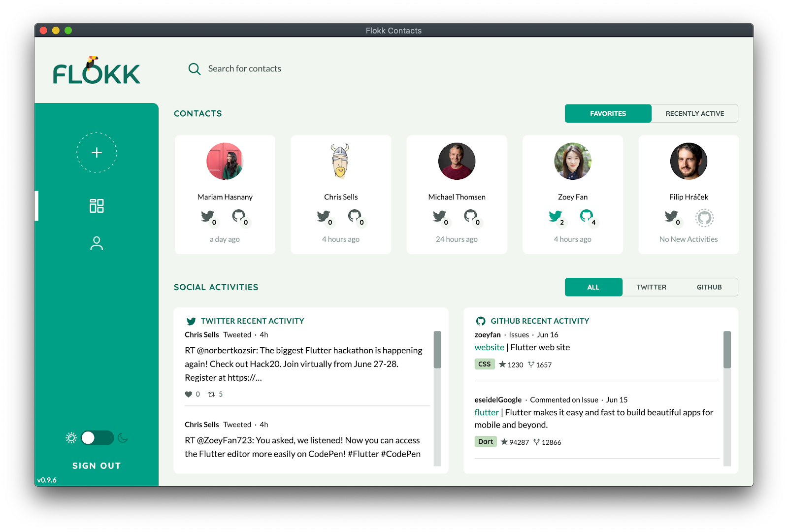Switch to the TWITTER activity tab
The width and height of the screenshot is (788, 532).
[651, 287]
